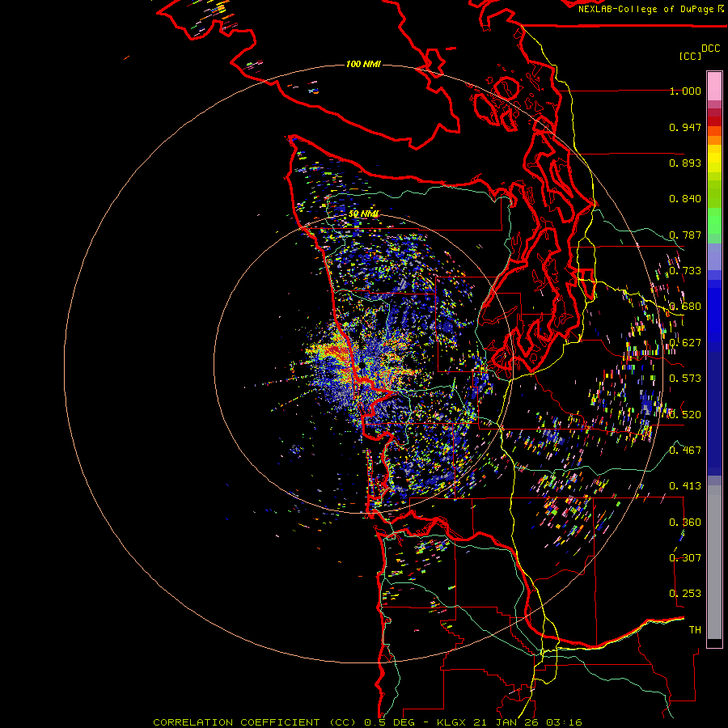Select the 0.733 scale value
728x728 pixels.
(685, 271)
